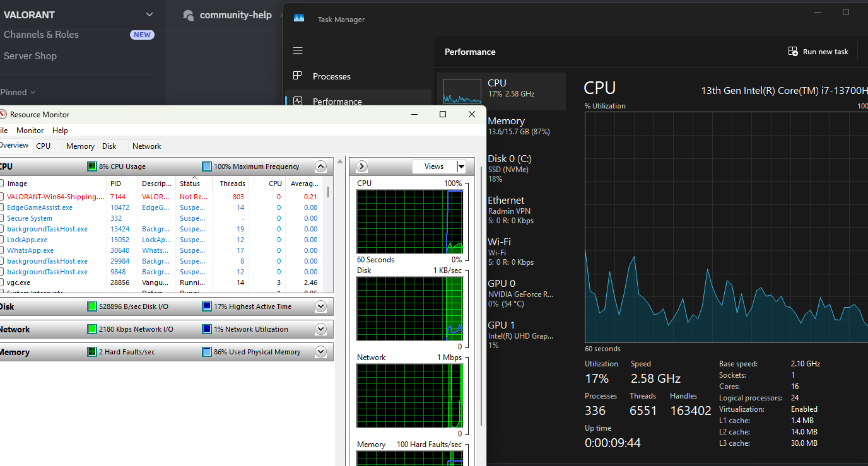Open the Help menu in Resource Monitor
Viewport: 868px width, 466px height.
tap(61, 131)
